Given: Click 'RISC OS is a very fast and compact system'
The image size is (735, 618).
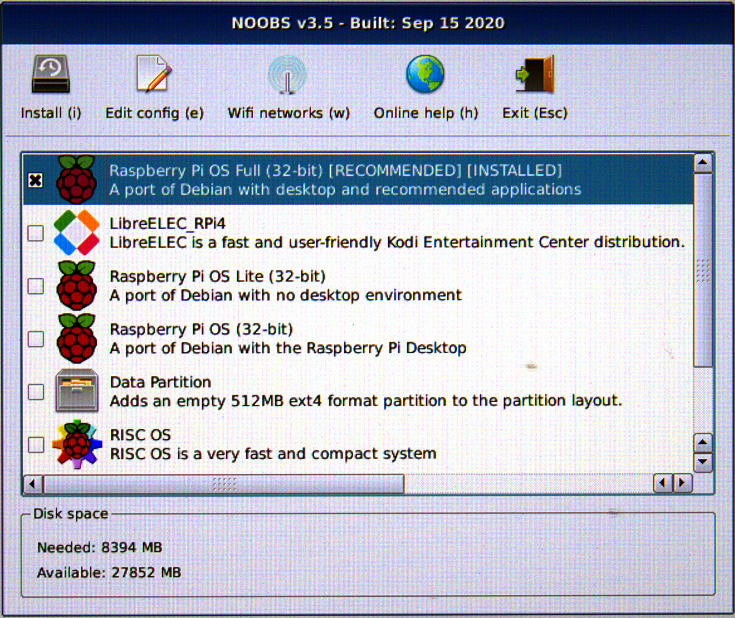Looking at the screenshot, I should (x=273, y=454).
